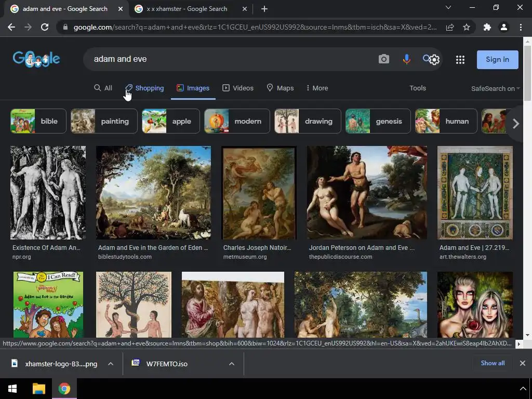Switch to the Shopping results tab

coord(144,88)
